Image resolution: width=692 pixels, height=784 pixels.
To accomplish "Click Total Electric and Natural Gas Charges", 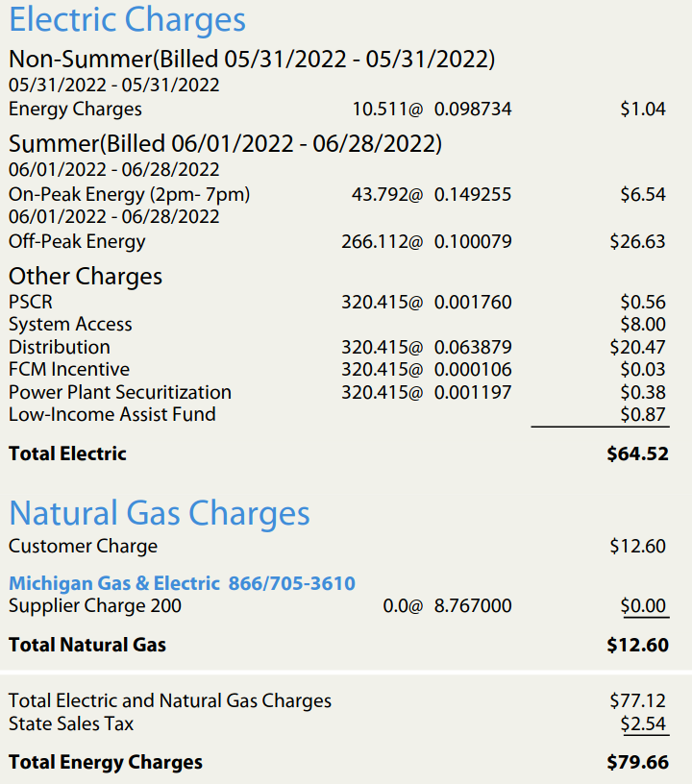I will 170,701.
